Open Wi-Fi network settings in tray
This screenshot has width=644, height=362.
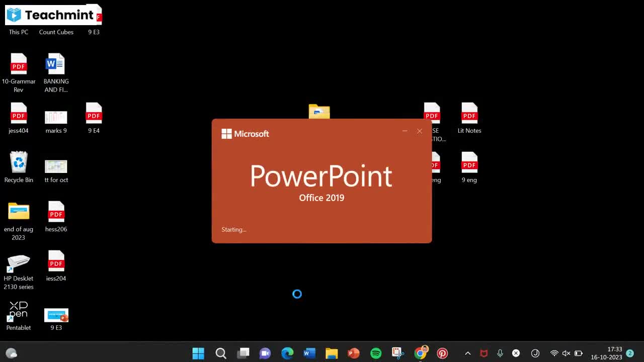[x=554, y=353]
